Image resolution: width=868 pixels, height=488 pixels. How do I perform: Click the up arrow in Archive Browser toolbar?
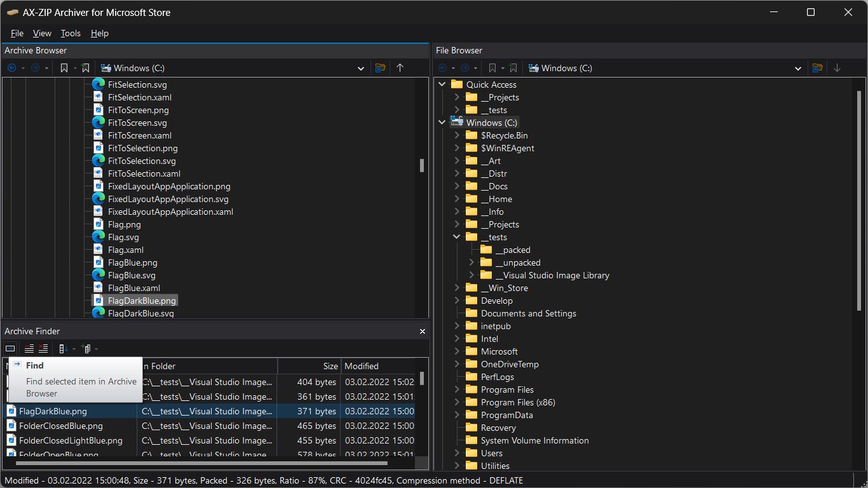tap(400, 68)
